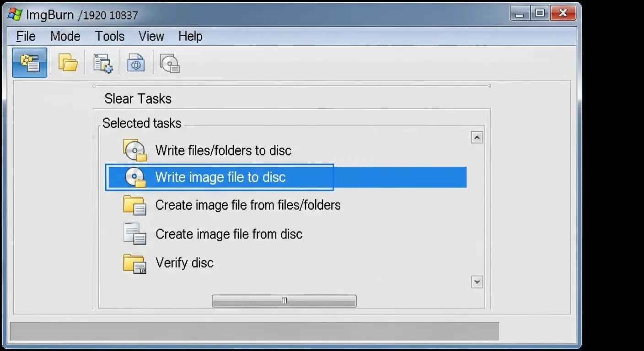Click the disc toolbar icon
This screenshot has height=351, width=644.
coord(170,63)
